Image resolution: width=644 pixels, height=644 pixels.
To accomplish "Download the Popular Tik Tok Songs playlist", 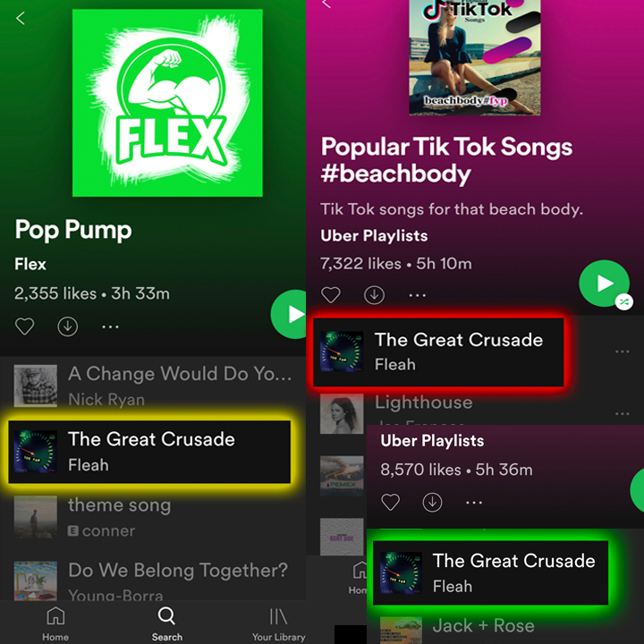I will [374, 295].
